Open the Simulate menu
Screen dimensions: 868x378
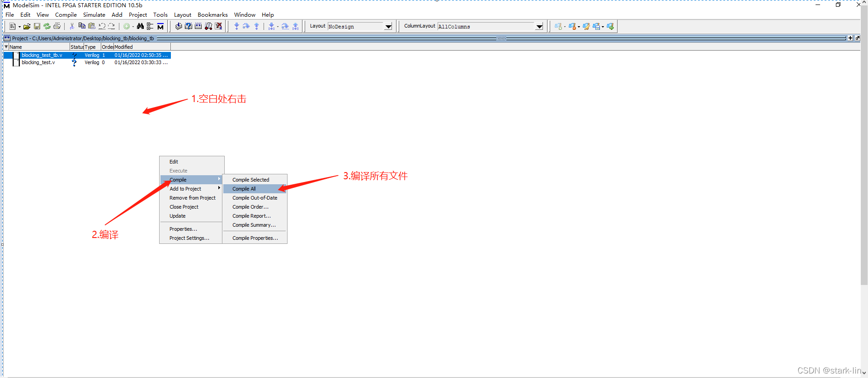(94, 15)
